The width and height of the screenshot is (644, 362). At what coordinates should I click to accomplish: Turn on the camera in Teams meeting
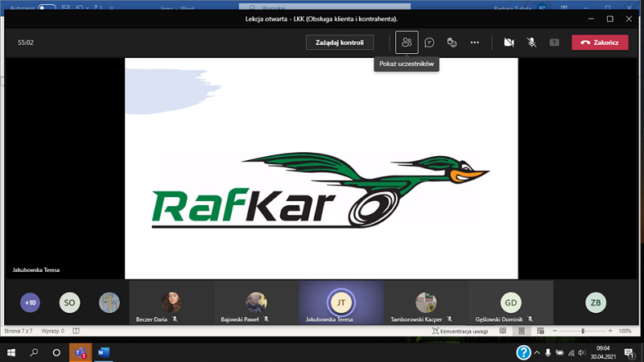[509, 43]
